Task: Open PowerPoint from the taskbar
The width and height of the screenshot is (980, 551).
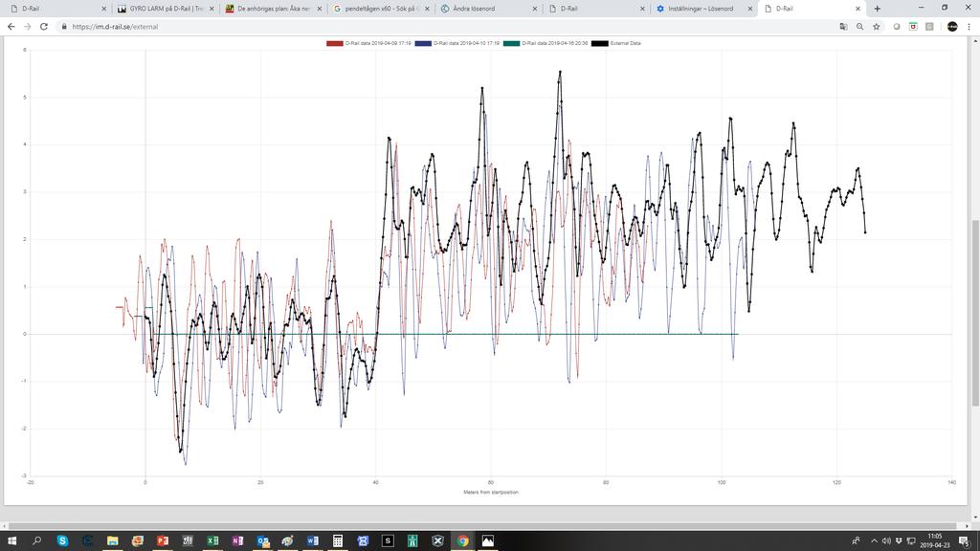Action: [x=163, y=540]
